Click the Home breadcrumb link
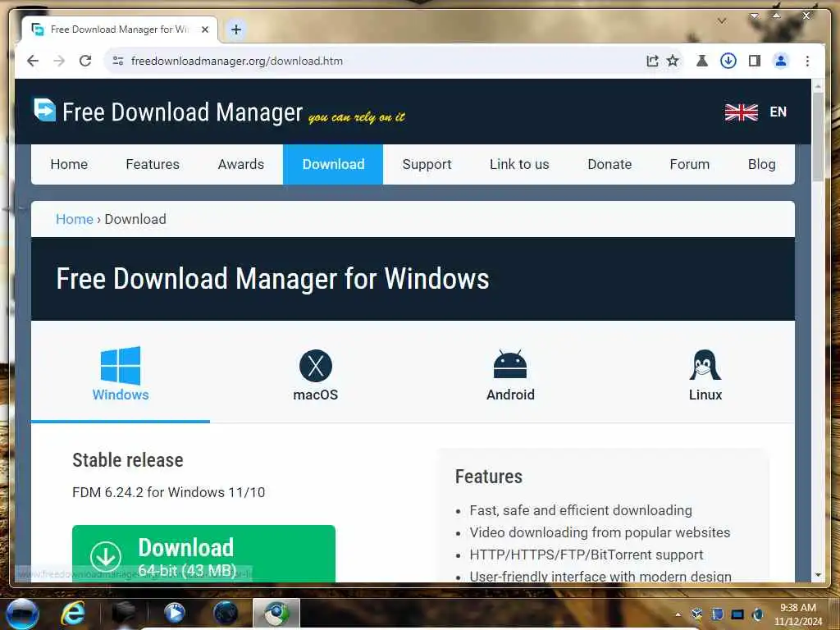The height and width of the screenshot is (630, 840). (75, 219)
